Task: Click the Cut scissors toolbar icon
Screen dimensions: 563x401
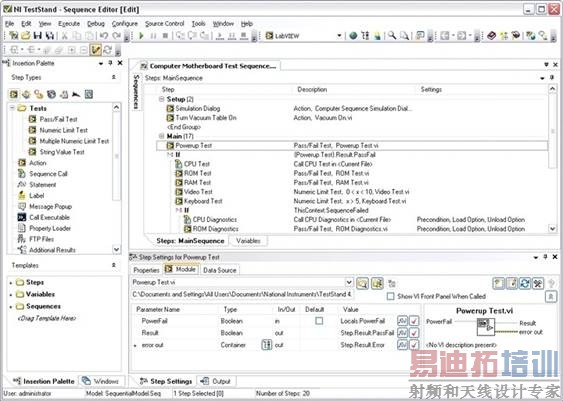Action: coord(65,36)
